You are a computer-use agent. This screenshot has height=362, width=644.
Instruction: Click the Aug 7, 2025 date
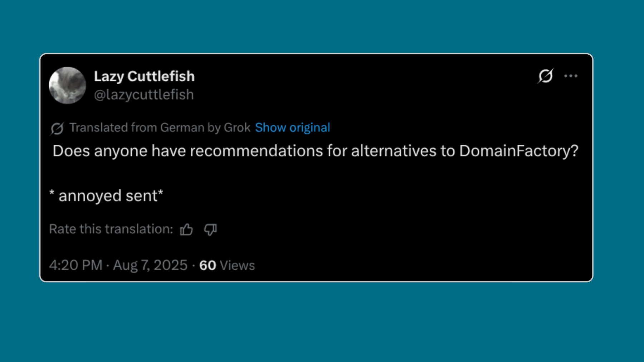pyautogui.click(x=150, y=266)
